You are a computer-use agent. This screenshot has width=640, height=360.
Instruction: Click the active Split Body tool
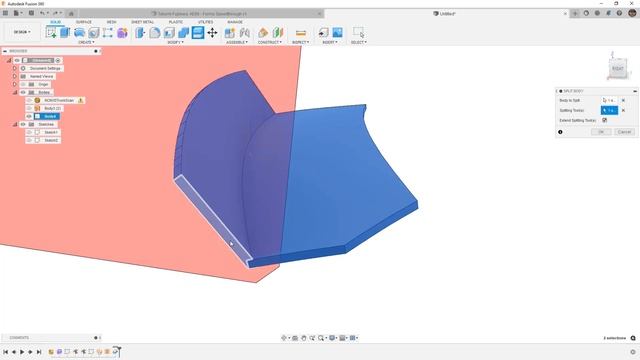click(x=198, y=32)
